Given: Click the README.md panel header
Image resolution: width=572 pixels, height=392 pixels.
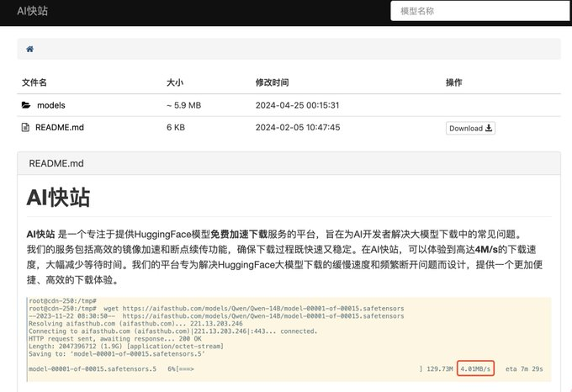Looking at the screenshot, I should [289, 163].
